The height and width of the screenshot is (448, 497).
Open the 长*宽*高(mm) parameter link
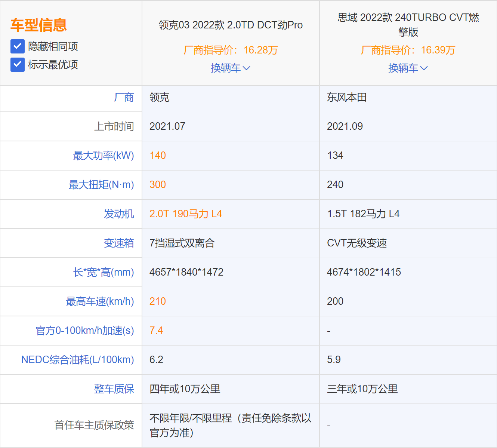[104, 272]
